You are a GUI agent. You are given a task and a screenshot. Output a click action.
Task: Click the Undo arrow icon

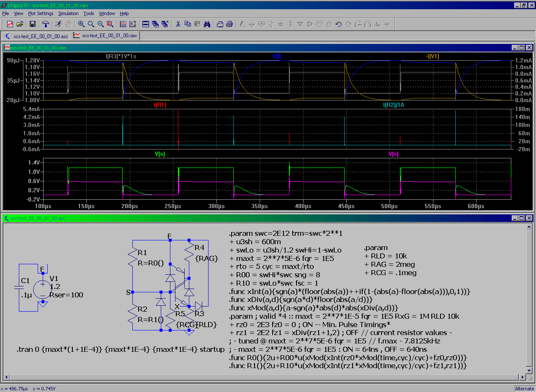tap(339, 24)
